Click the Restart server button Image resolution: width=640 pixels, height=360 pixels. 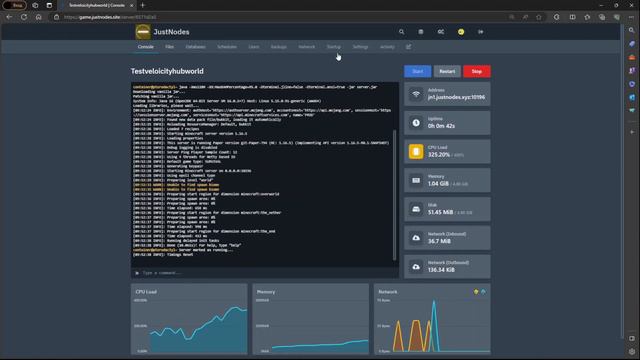point(447,71)
